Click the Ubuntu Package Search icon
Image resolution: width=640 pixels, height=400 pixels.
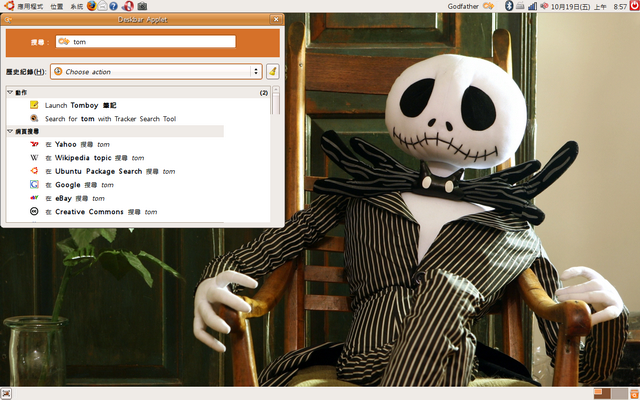tap(34, 171)
